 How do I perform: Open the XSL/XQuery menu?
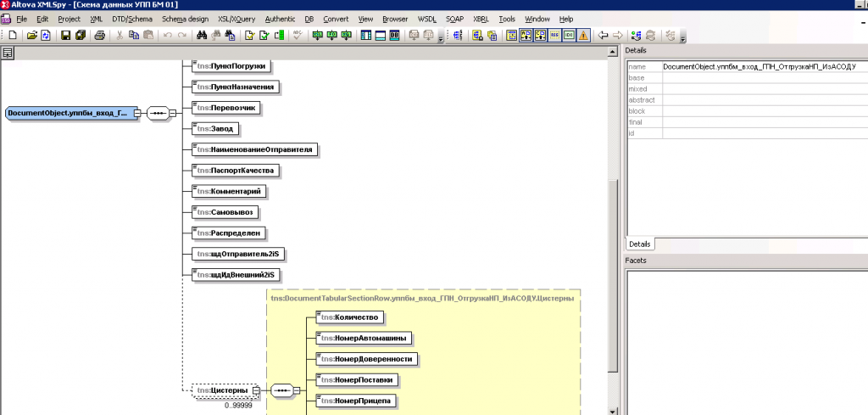236,18
